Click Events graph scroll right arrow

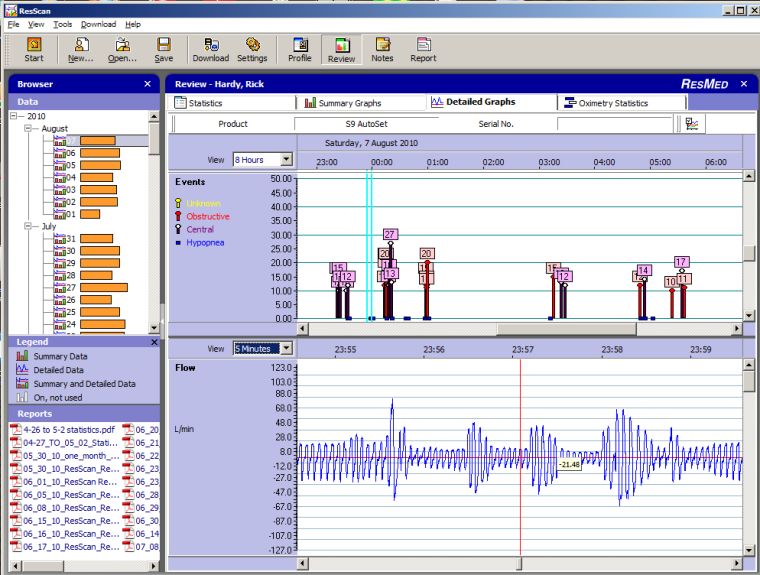(x=737, y=329)
